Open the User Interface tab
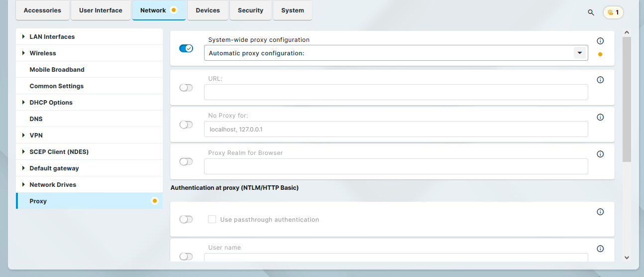The width and height of the screenshot is (644, 277). [101, 10]
